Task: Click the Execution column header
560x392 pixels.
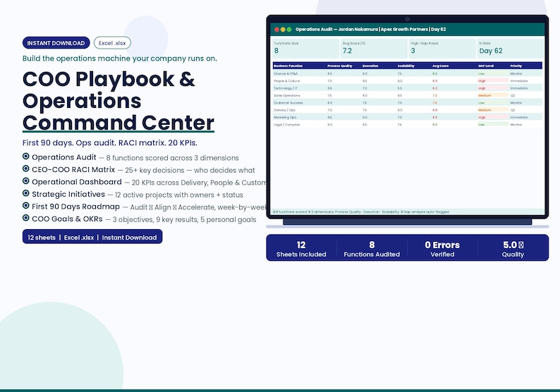Action: (x=370, y=66)
